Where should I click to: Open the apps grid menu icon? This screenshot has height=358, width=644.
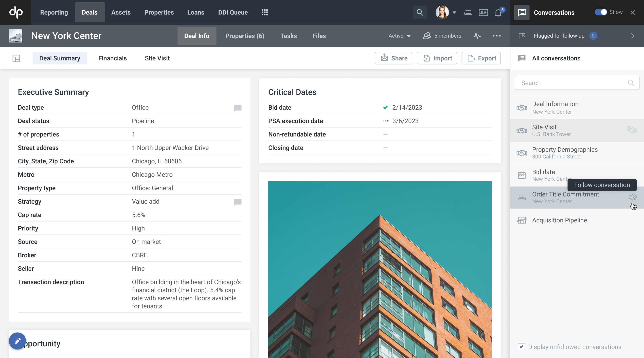pos(265,12)
